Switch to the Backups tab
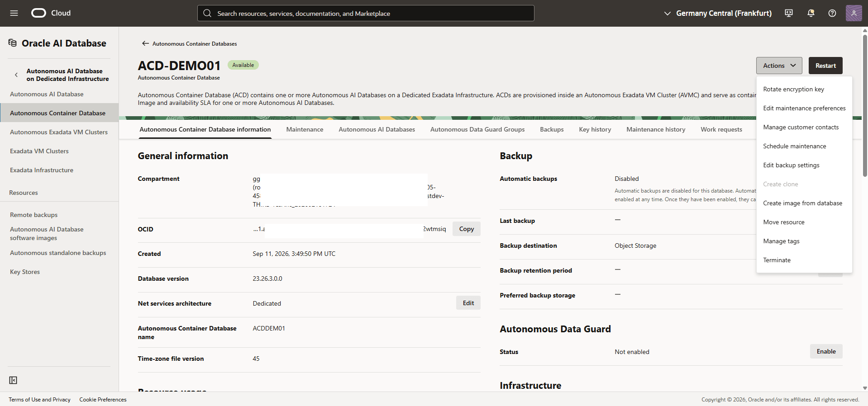Image resolution: width=868 pixels, height=406 pixels. tap(552, 129)
